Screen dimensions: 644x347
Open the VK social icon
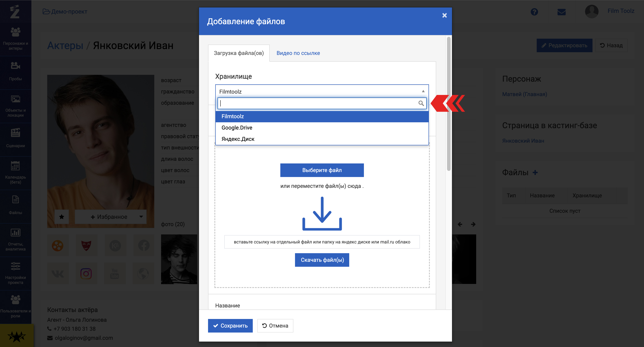tap(58, 274)
